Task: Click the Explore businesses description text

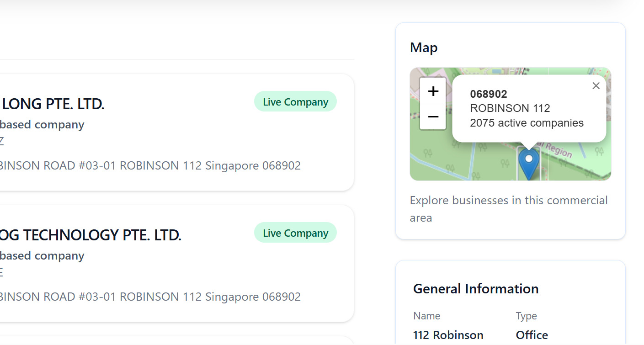Action: coord(508,209)
